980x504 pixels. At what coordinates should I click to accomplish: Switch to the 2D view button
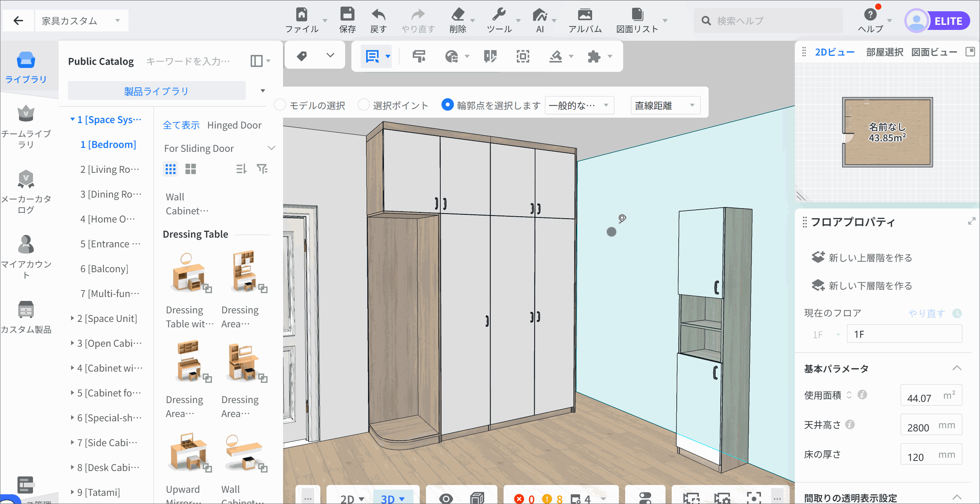pyautogui.click(x=347, y=499)
